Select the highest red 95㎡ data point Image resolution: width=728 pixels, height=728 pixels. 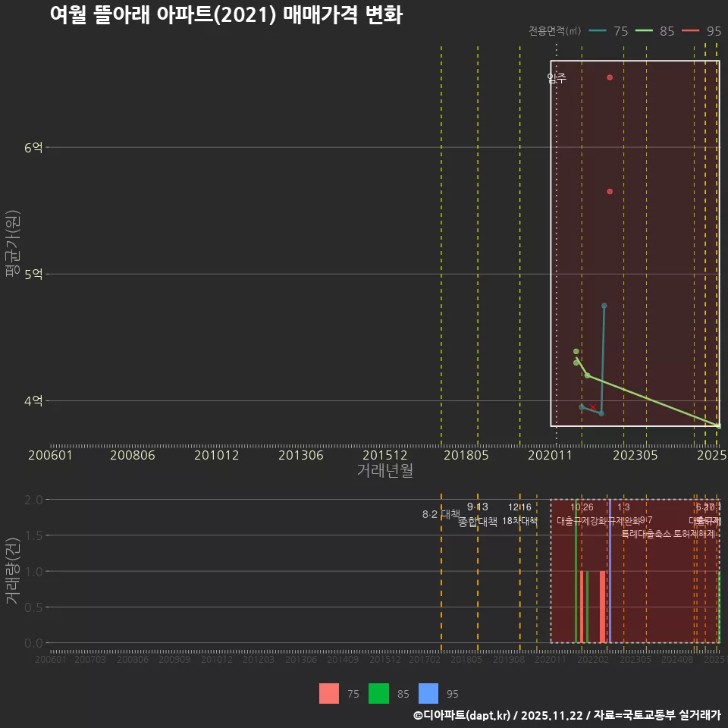[x=609, y=77]
